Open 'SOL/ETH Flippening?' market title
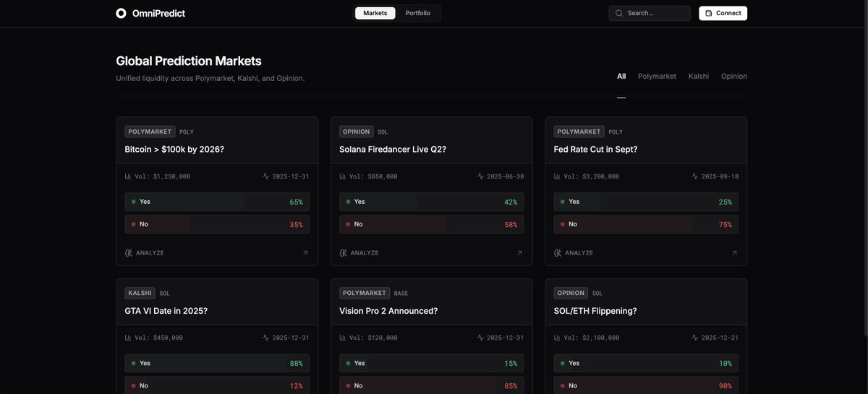The image size is (868, 394). pyautogui.click(x=595, y=311)
